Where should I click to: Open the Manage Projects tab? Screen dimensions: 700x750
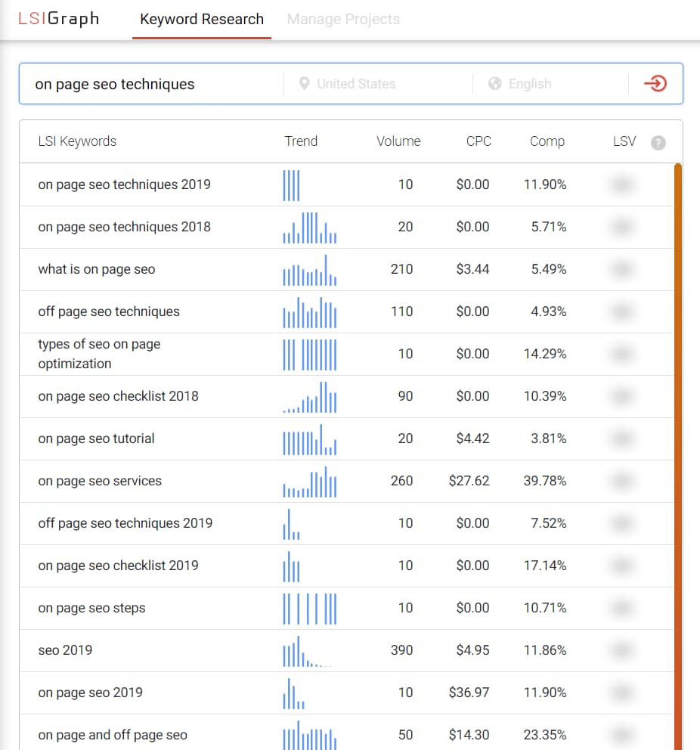click(x=343, y=19)
